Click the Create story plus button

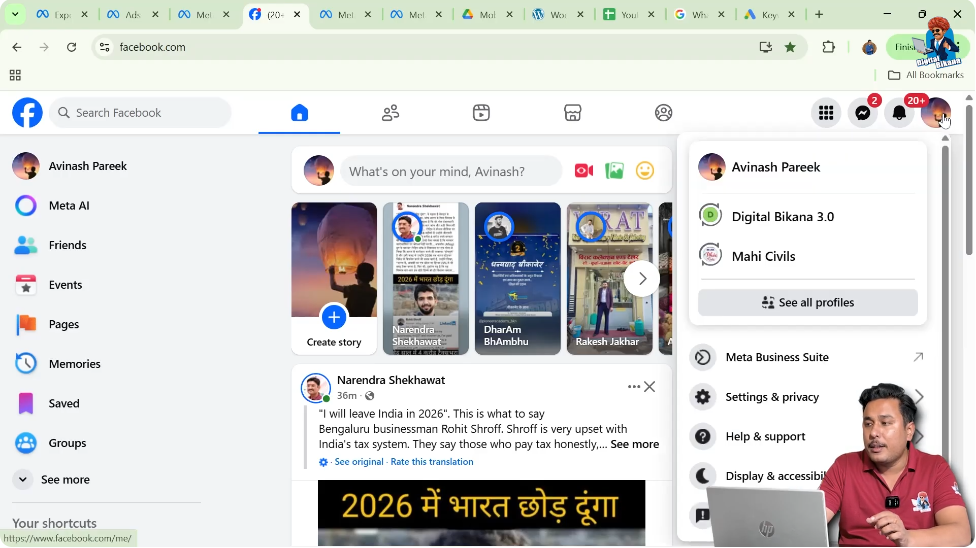coord(334,317)
